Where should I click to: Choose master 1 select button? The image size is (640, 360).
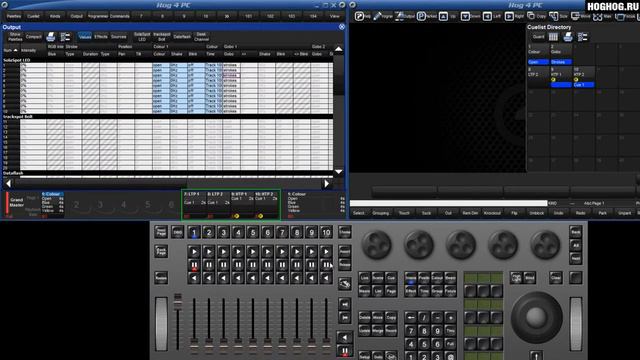pos(194,233)
